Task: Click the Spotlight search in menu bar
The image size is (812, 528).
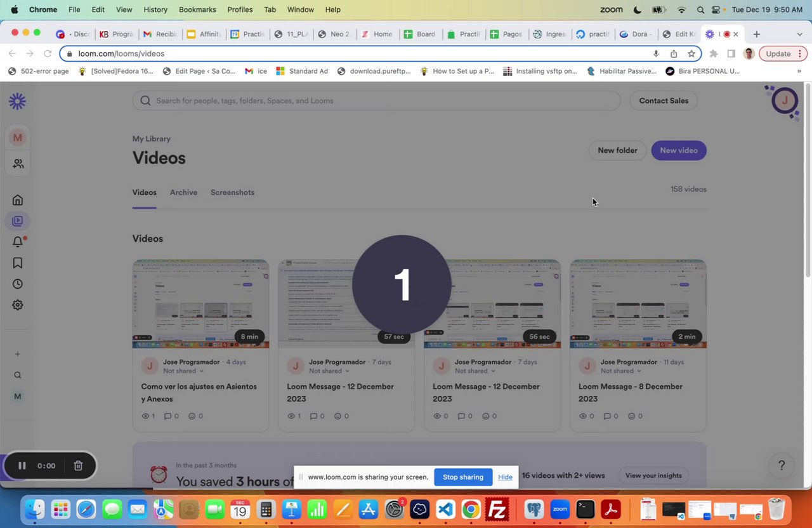Action: (x=700, y=10)
